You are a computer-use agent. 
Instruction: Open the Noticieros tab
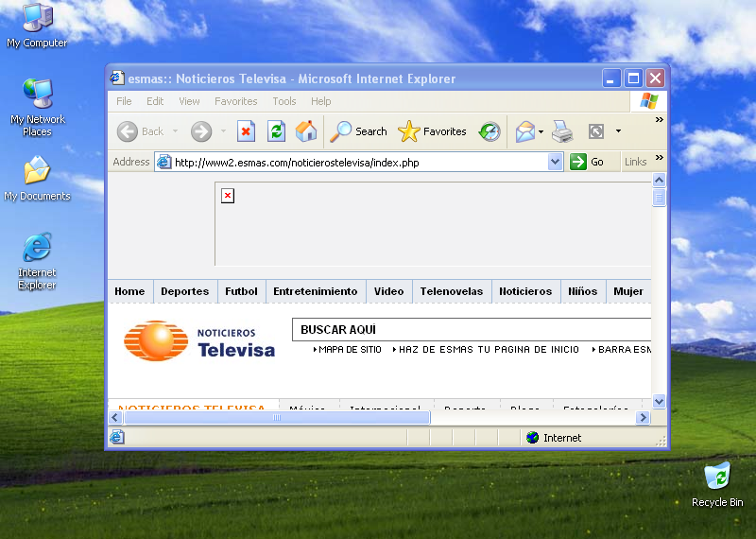coord(525,291)
